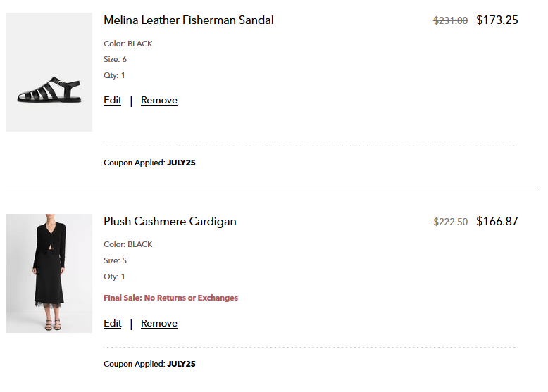The image size is (548, 392).
Task: Select the Final Sale no returns notice
Action: click(x=170, y=298)
